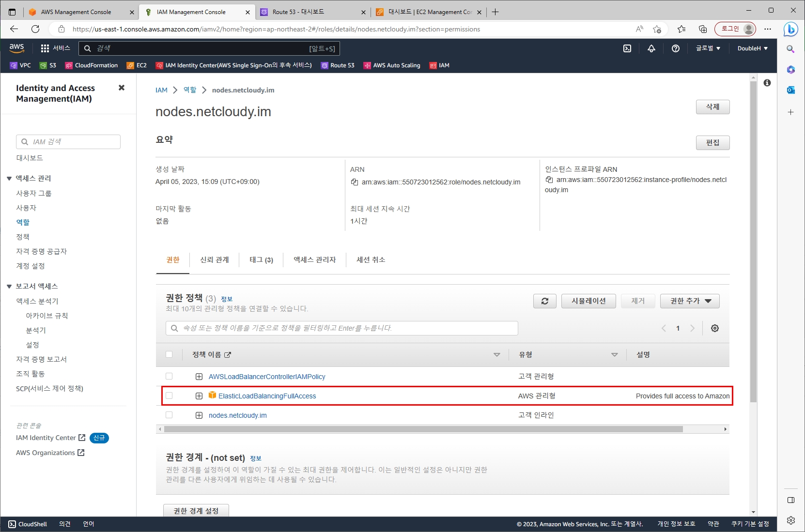Open IAM Identity Center external link
Image resolution: width=805 pixels, height=532 pixels.
pos(51,438)
